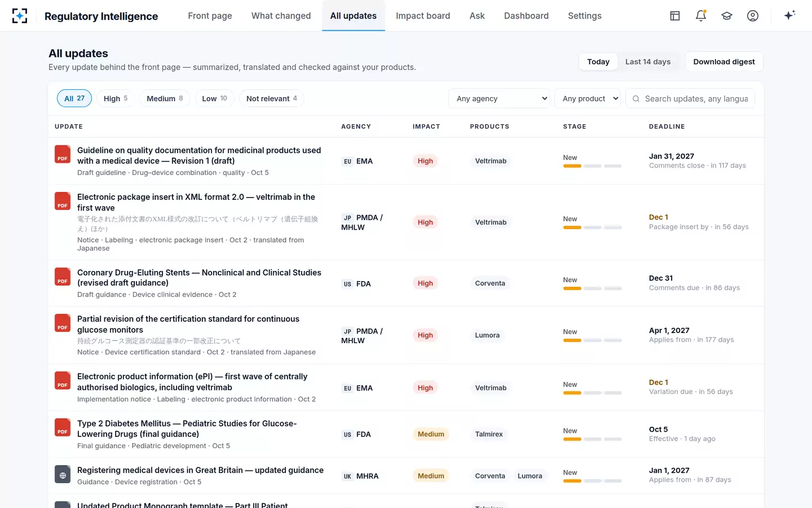
Task: Filter by High impact updates
Action: pyautogui.click(x=116, y=98)
